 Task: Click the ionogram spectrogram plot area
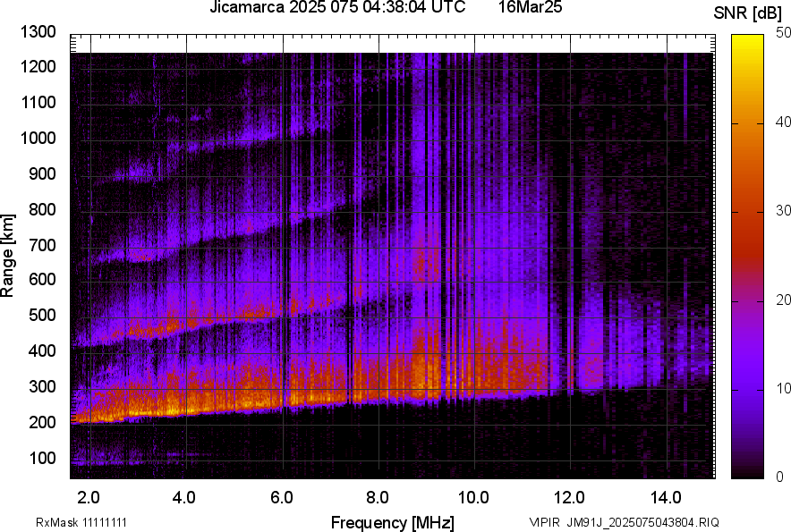pyautogui.click(x=393, y=257)
